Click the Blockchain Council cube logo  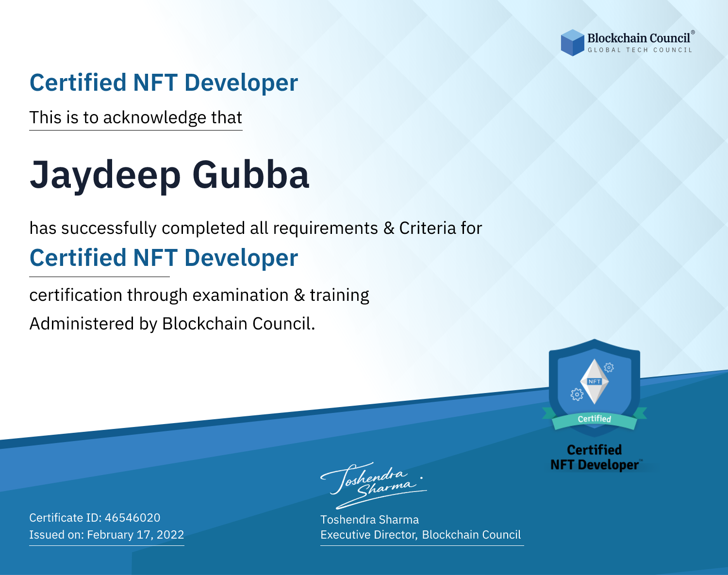coord(573,43)
